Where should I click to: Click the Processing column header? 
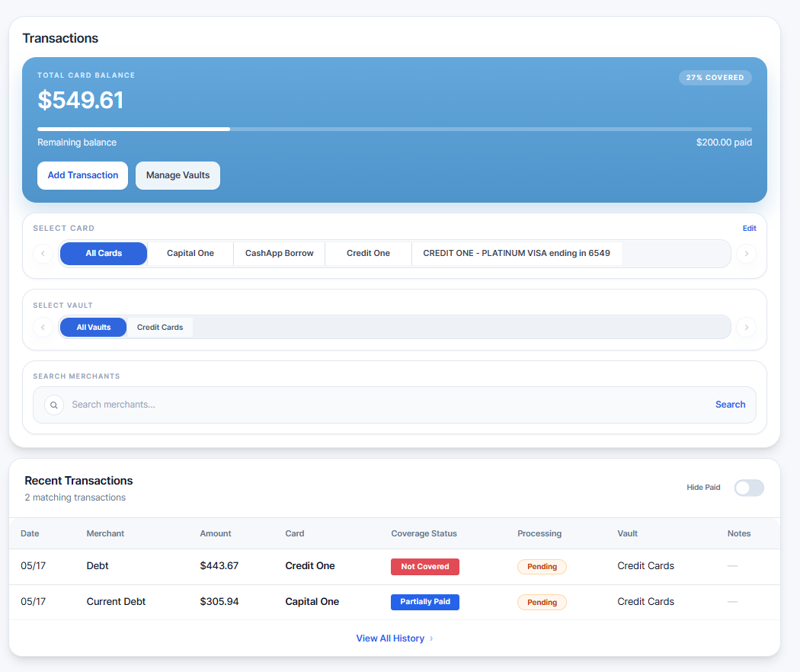tap(539, 534)
